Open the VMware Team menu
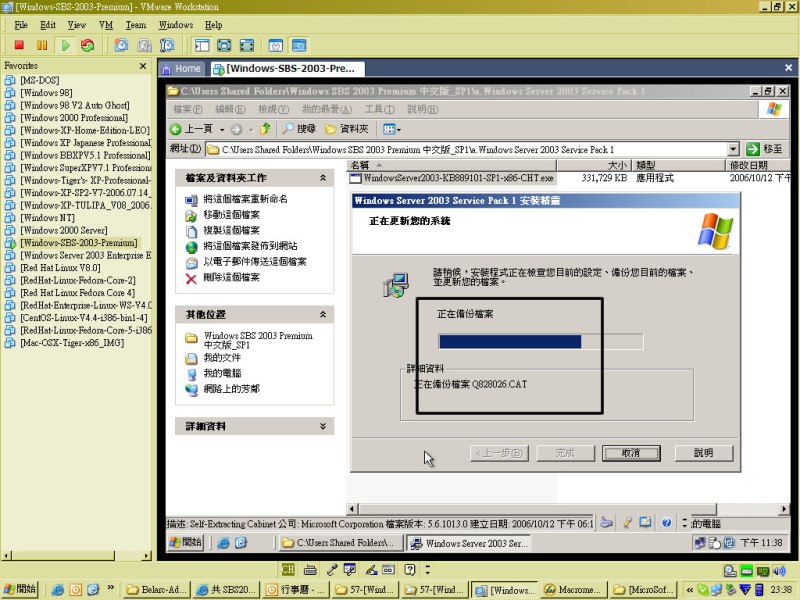 [136, 25]
